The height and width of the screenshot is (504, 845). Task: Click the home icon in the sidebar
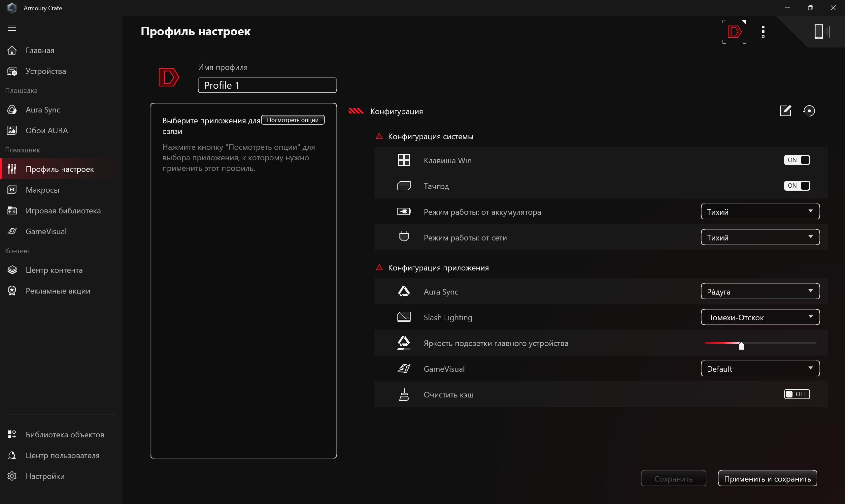(12, 50)
